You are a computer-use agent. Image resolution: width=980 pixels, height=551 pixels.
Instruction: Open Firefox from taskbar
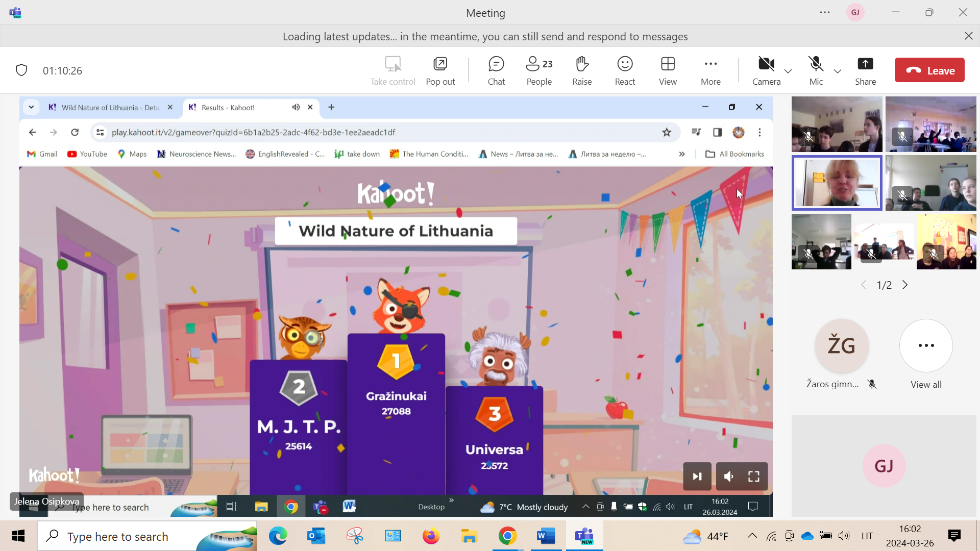[x=431, y=536]
